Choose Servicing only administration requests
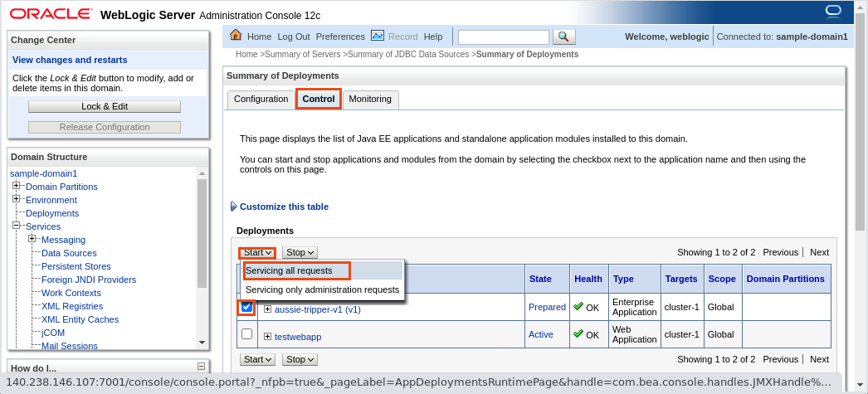The width and height of the screenshot is (868, 394). [323, 289]
